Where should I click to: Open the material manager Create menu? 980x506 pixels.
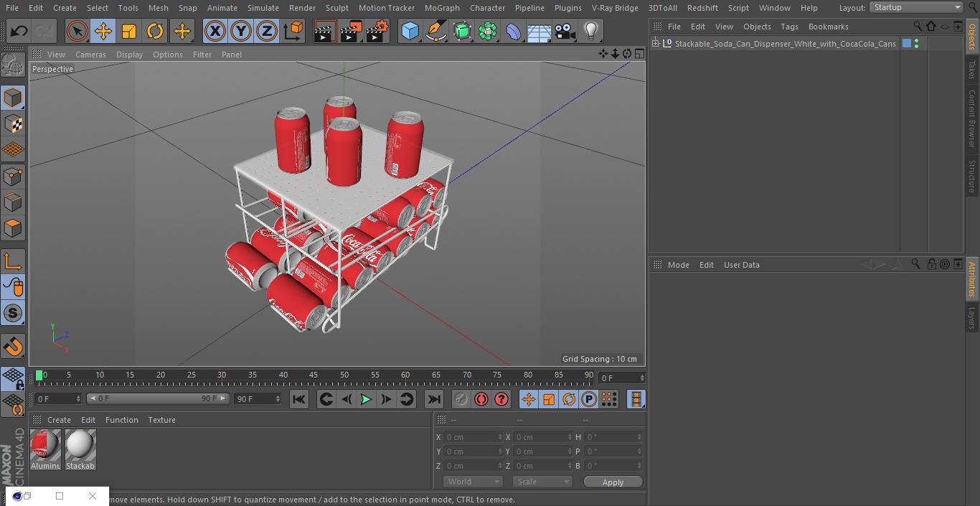click(59, 420)
